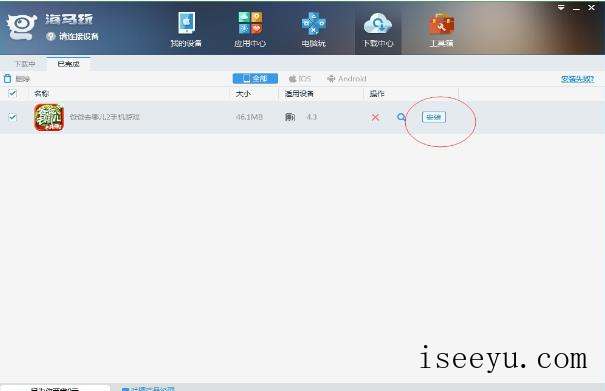Toggle the checkbox for the game row
Screen dimensions: 605x391
coord(12,117)
